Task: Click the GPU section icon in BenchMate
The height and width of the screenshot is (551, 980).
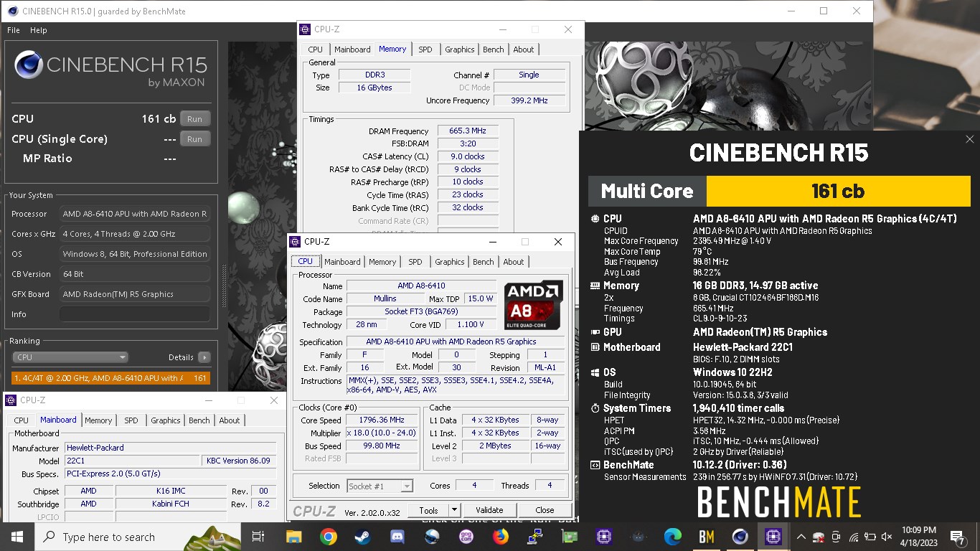Action: click(594, 332)
